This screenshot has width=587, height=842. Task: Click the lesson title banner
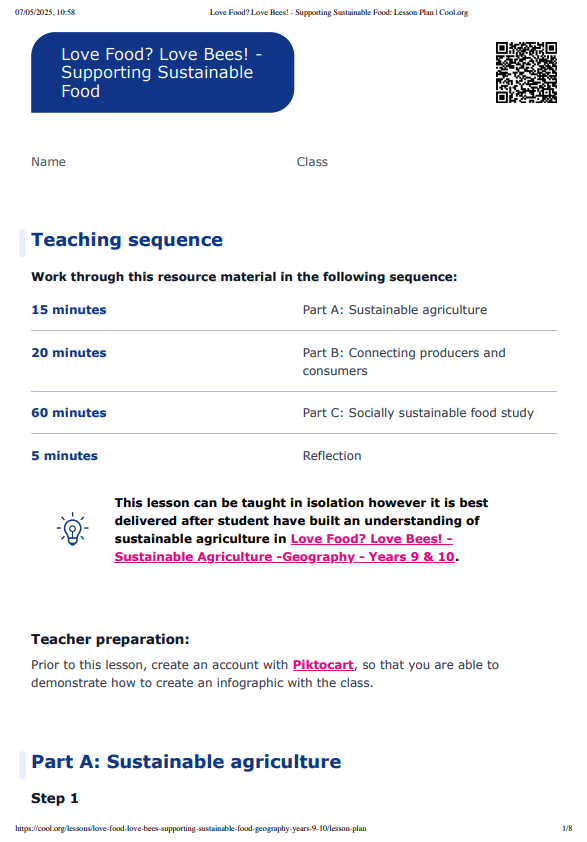point(162,72)
